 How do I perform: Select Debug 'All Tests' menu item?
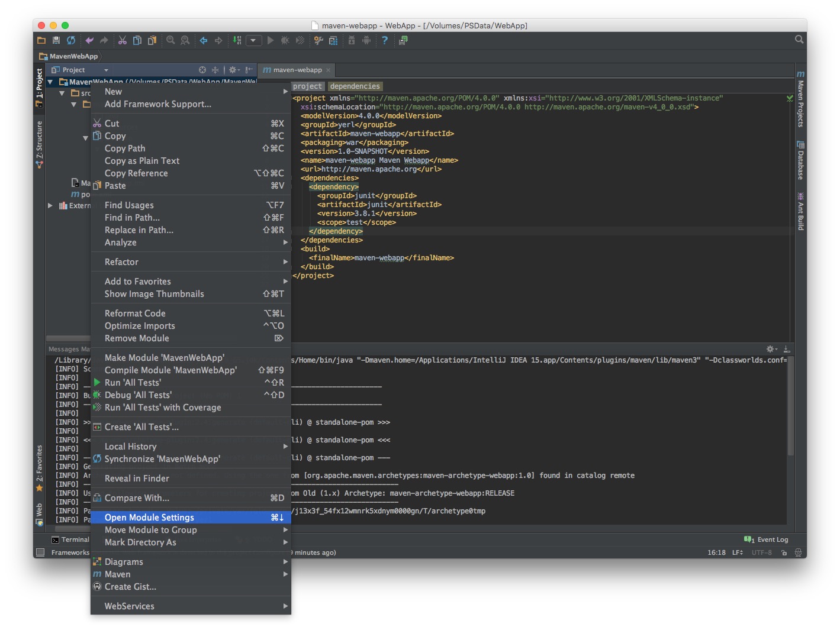pyautogui.click(x=191, y=395)
